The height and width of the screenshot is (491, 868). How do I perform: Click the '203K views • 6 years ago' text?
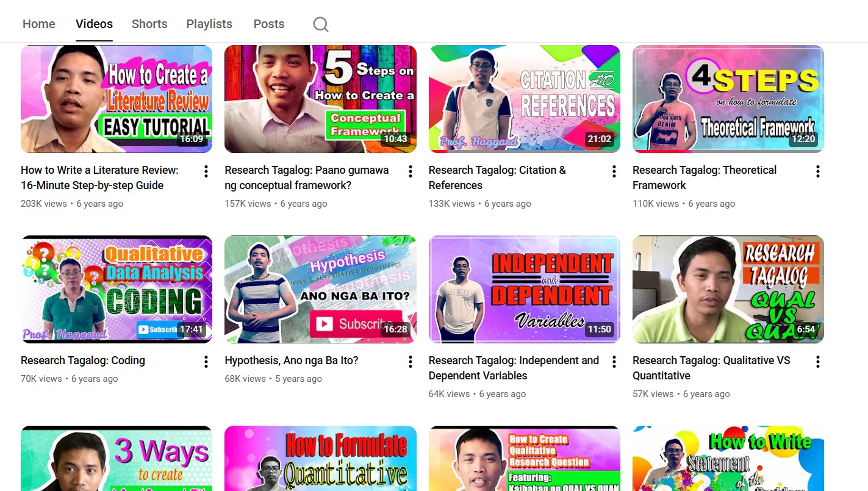coord(72,204)
